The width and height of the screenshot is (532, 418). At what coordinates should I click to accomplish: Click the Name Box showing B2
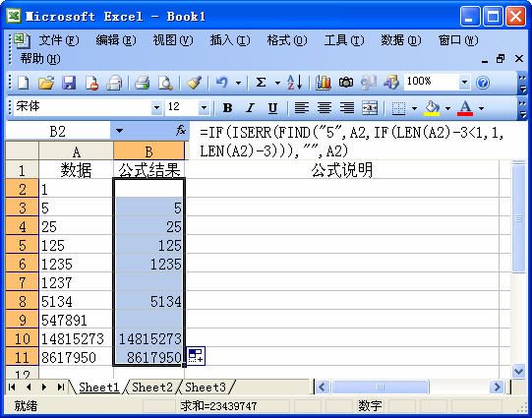pyautogui.click(x=58, y=131)
